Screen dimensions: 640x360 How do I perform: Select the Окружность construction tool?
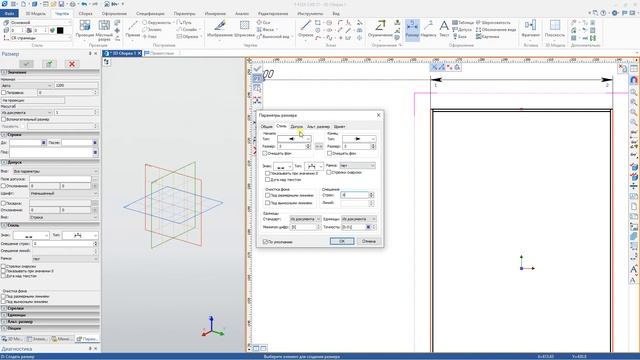click(157, 22)
